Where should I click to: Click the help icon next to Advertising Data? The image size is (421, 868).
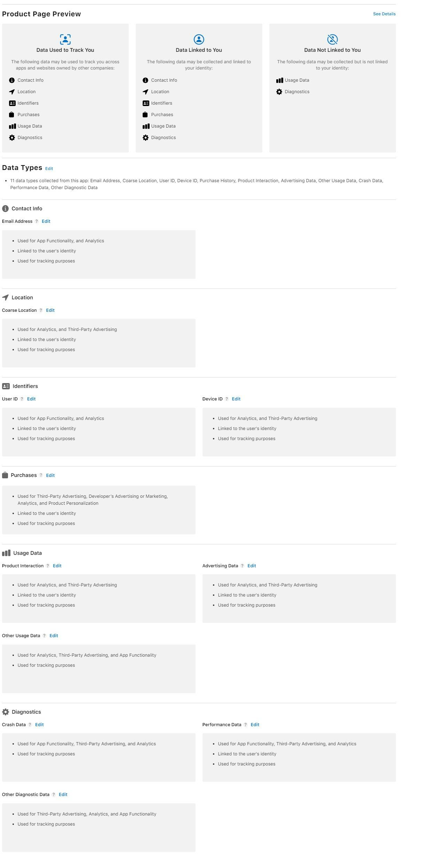point(243,566)
